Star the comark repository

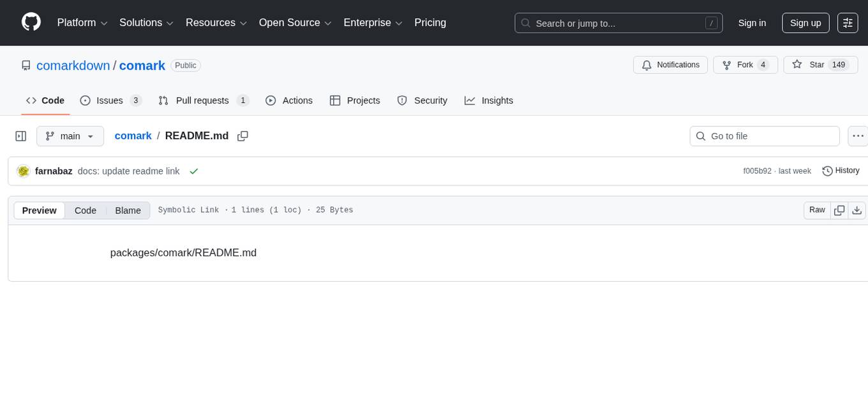coord(817,65)
